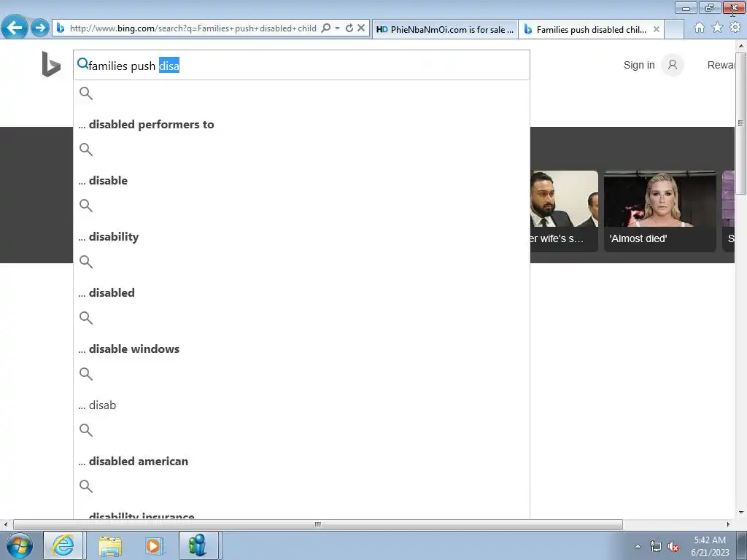Click magnifier icon above 'disability insurance'
The height and width of the screenshot is (560, 747).
[86, 486]
